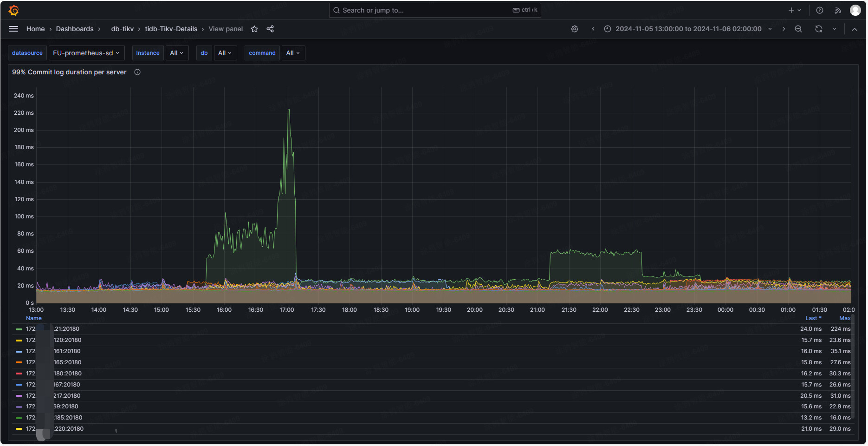Open dashboard settings gear
Viewport: 868px width, 446px height.
click(x=575, y=29)
